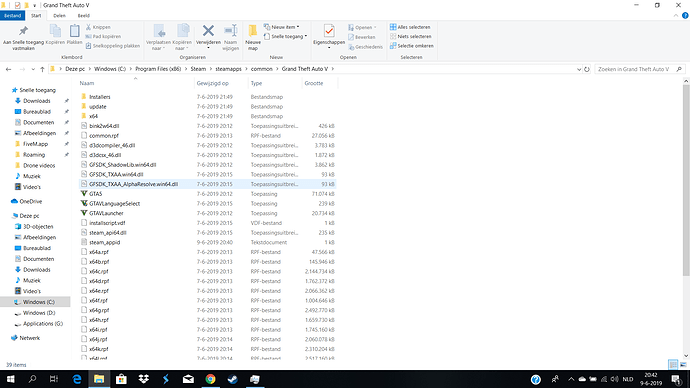This screenshot has height=388, width=690.
Task: Click the Verwijderen red X icon
Action: 208,30
